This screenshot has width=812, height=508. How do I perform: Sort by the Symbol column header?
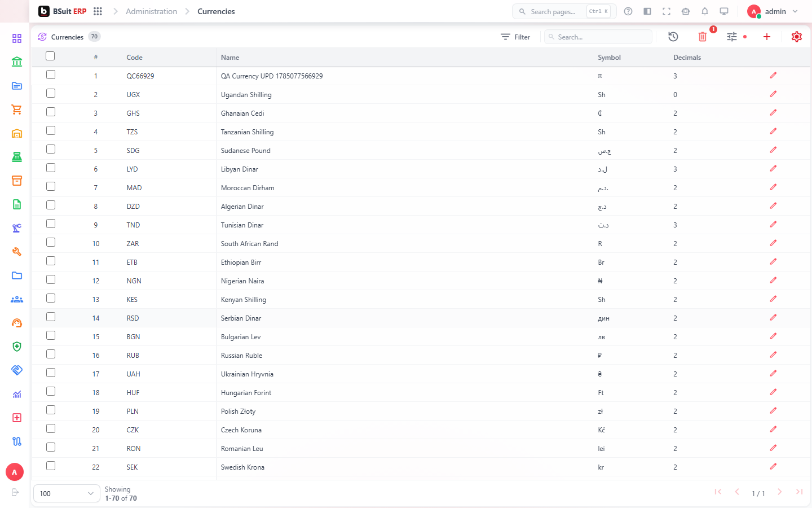click(x=609, y=58)
